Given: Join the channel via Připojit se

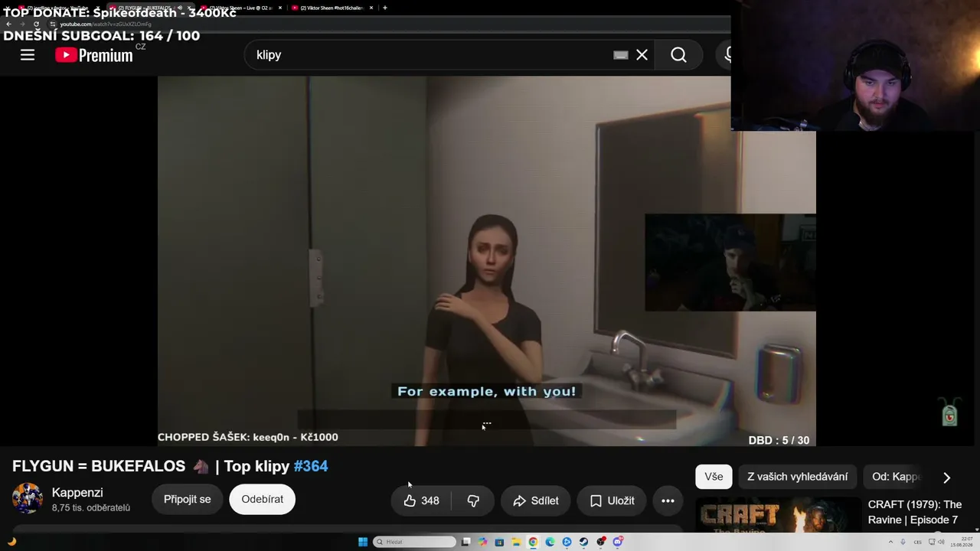Looking at the screenshot, I should tap(187, 499).
